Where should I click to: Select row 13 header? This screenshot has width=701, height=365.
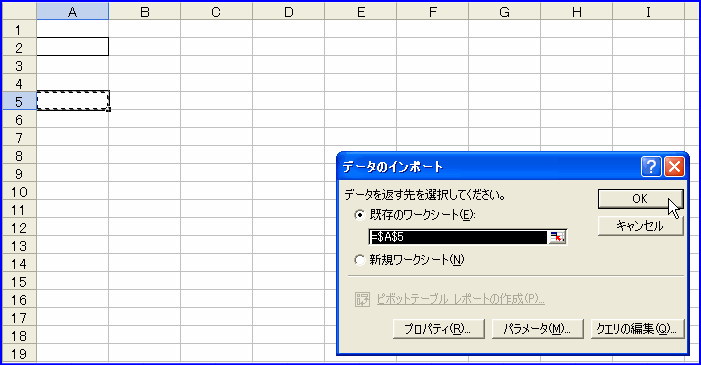[x=19, y=246]
